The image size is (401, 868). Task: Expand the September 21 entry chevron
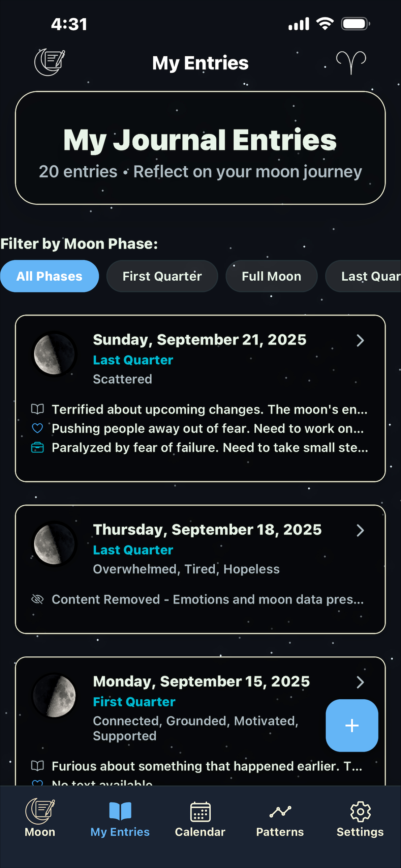click(x=360, y=340)
